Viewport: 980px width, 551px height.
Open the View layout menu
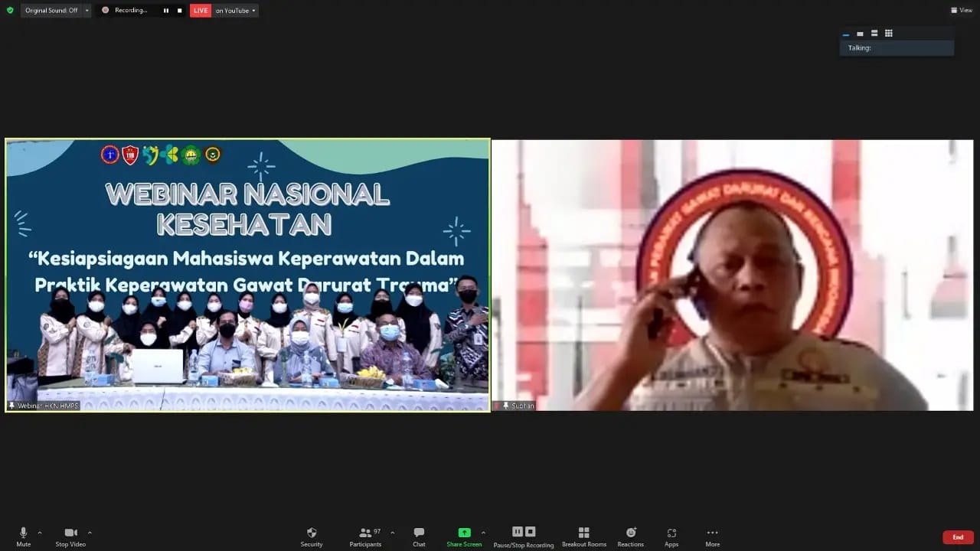[961, 11]
